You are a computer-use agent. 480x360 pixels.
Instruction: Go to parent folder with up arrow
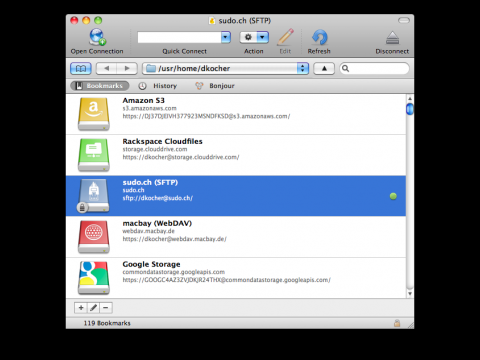pyautogui.click(x=324, y=68)
